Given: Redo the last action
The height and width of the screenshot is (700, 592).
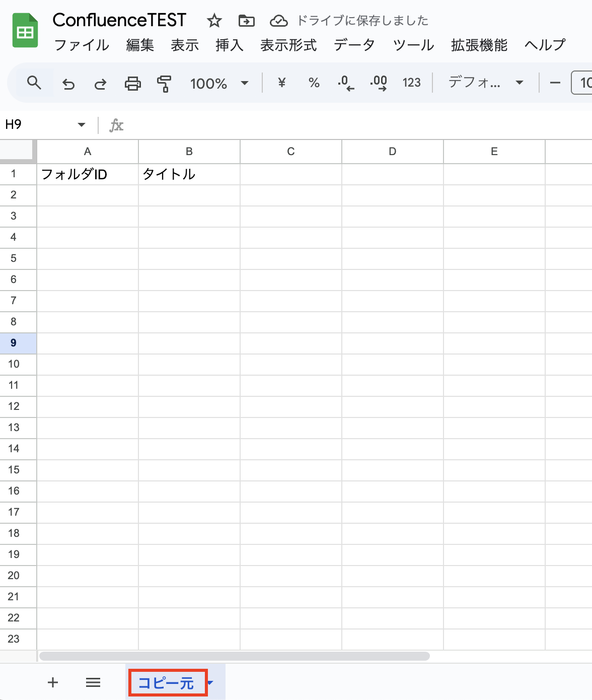Looking at the screenshot, I should click(x=100, y=83).
